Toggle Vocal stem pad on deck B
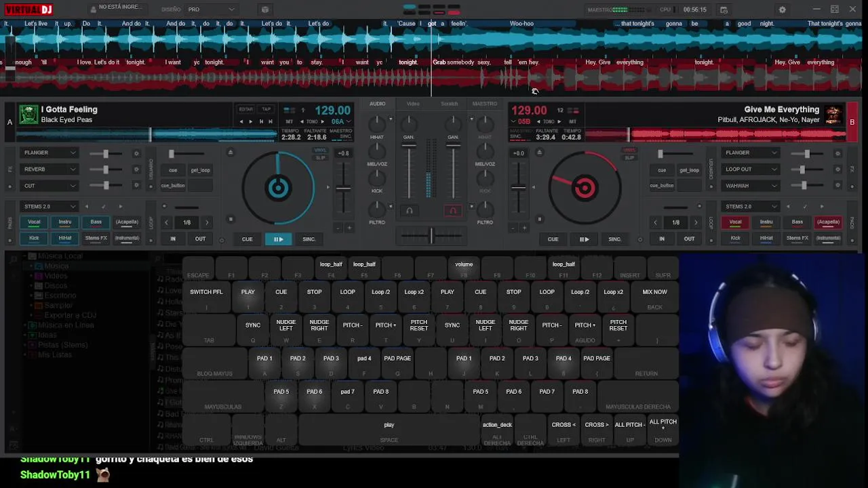Image resolution: width=868 pixels, height=488 pixels. 735,222
